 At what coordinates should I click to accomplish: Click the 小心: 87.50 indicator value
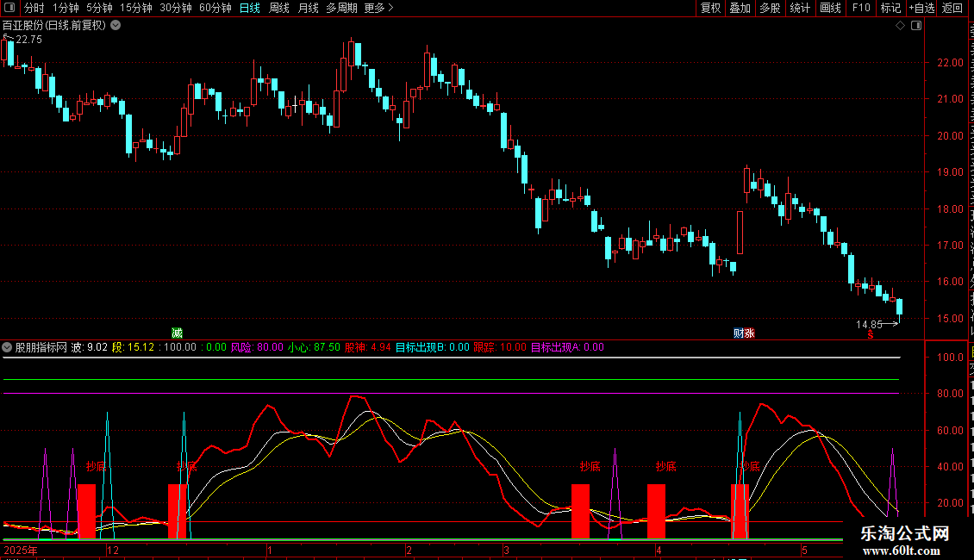click(314, 348)
